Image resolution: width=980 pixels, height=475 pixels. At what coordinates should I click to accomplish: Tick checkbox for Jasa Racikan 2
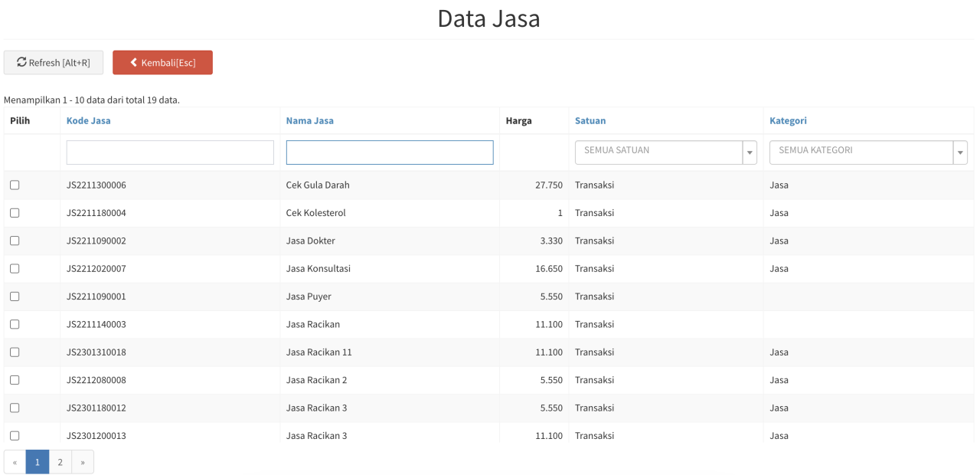click(15, 380)
